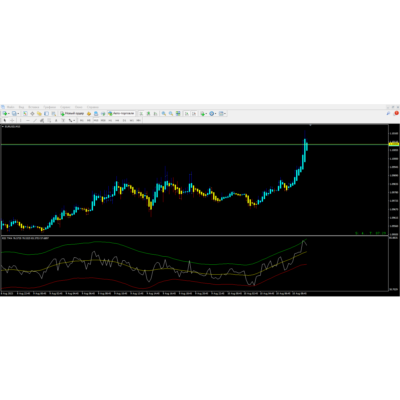Toggle chart shift
The width and height of the screenshot is (400, 400).
[194, 114]
